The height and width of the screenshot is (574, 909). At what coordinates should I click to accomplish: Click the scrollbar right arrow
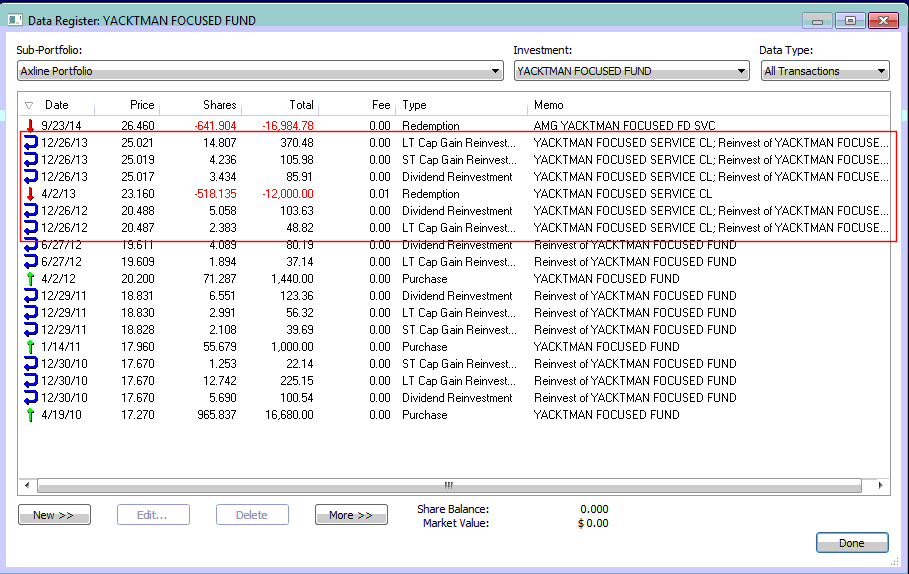pyautogui.click(x=881, y=485)
